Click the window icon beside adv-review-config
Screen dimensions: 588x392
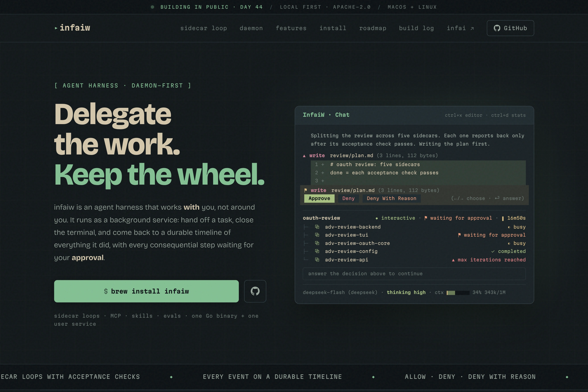[317, 251]
